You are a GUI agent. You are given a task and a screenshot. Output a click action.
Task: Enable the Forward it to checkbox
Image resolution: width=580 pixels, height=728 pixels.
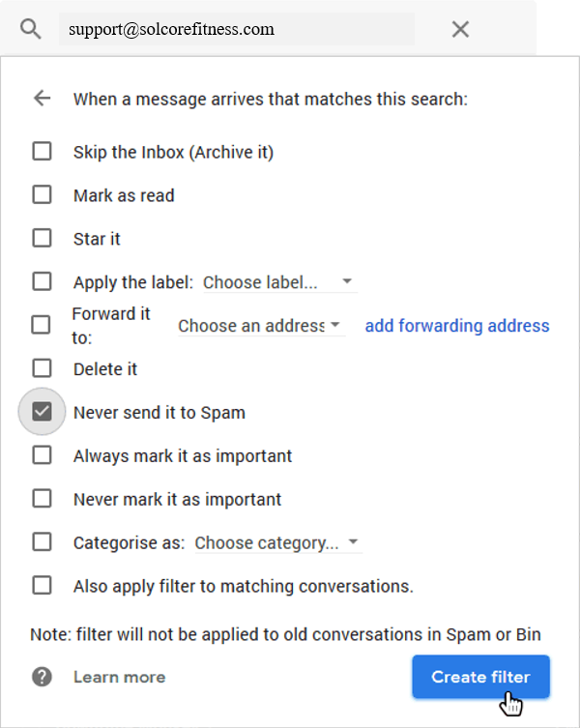(41, 325)
